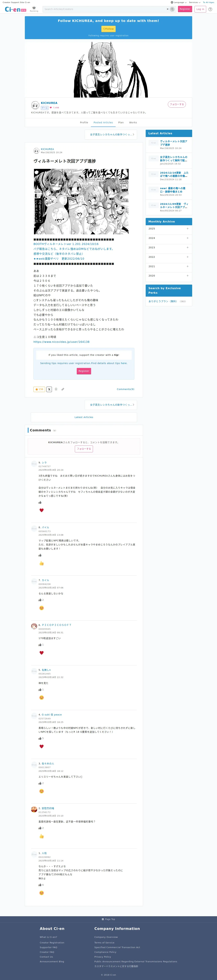Image resolution: width=217 pixels, height=980 pixels.
Task: Click the red heart reaction on シラ's comment
Action: click(42, 510)
